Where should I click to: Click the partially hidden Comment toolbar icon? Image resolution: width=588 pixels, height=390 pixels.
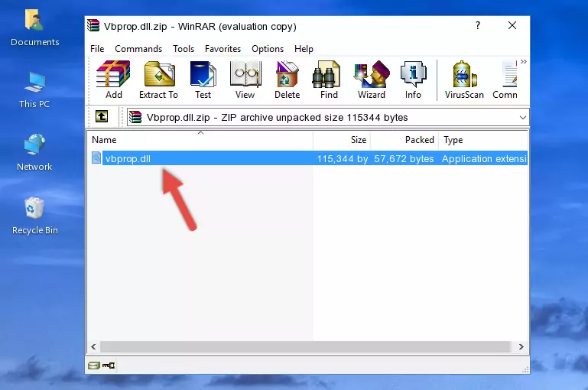505,80
